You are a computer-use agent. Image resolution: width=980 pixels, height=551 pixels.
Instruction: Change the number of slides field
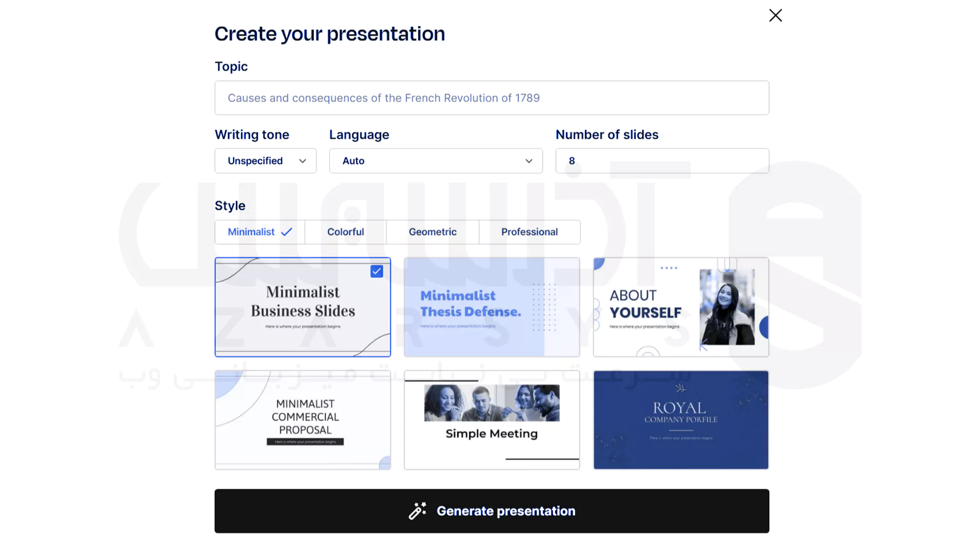(661, 161)
